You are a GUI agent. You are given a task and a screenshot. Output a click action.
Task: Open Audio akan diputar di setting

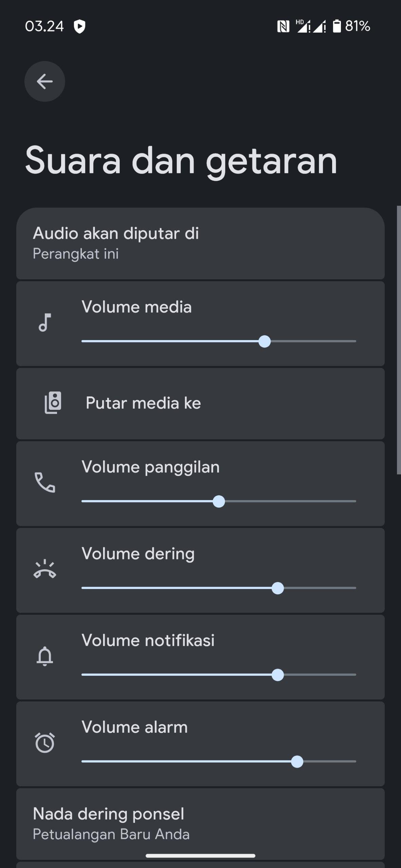[x=200, y=243]
